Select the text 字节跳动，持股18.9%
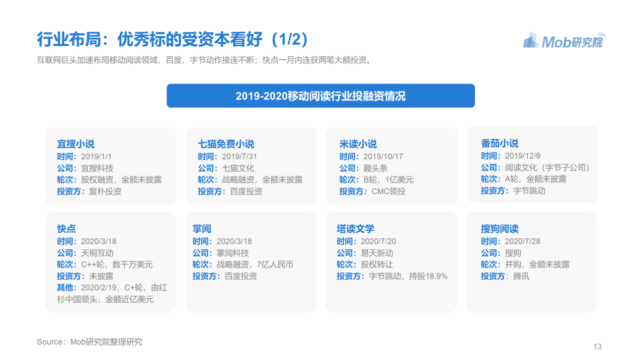This screenshot has width=644, height=362. (408, 276)
